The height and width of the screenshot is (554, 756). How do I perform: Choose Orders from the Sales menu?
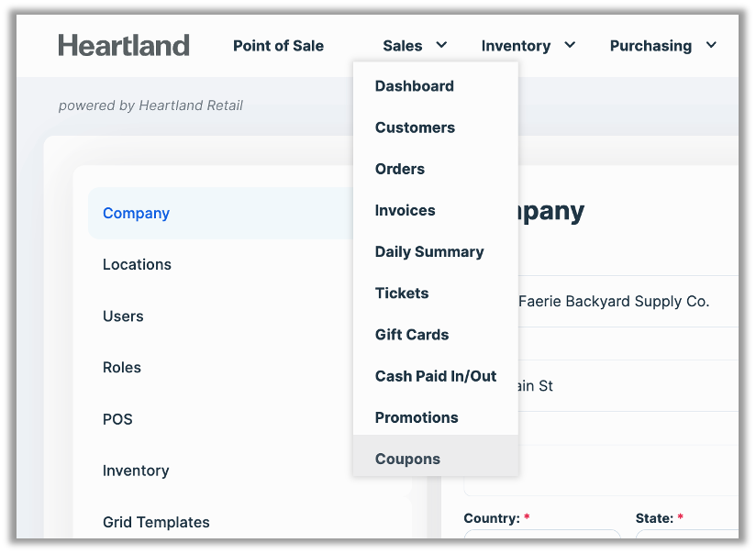coord(399,169)
